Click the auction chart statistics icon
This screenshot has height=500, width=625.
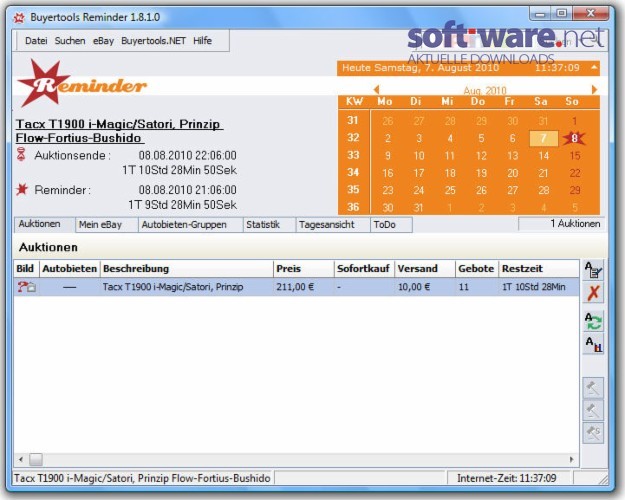(x=593, y=344)
